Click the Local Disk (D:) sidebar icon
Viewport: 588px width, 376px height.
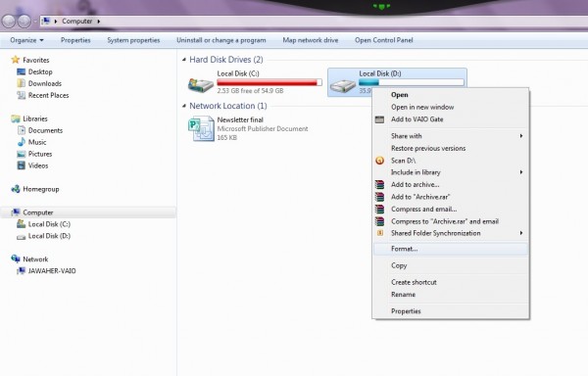22,236
